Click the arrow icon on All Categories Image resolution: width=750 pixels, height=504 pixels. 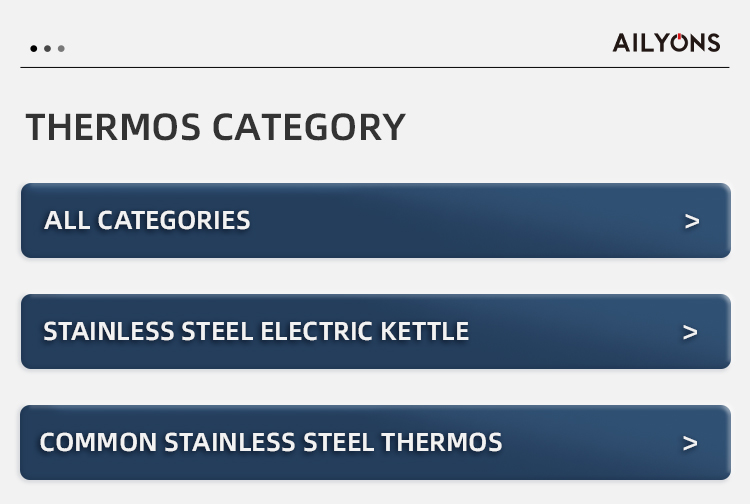click(691, 221)
